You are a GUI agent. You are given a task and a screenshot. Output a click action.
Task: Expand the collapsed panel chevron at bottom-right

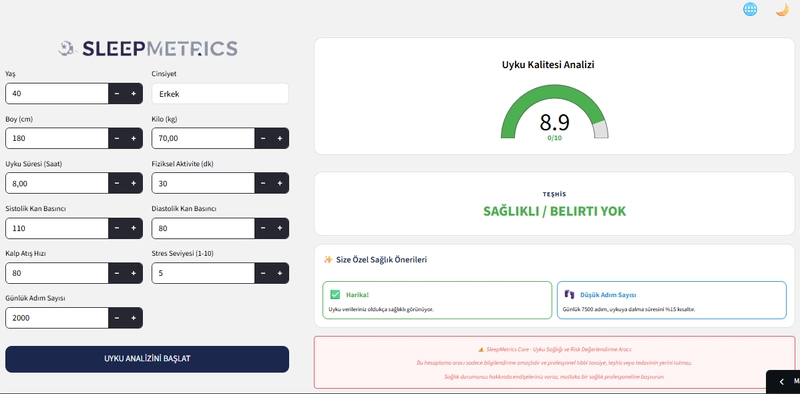[781, 381]
